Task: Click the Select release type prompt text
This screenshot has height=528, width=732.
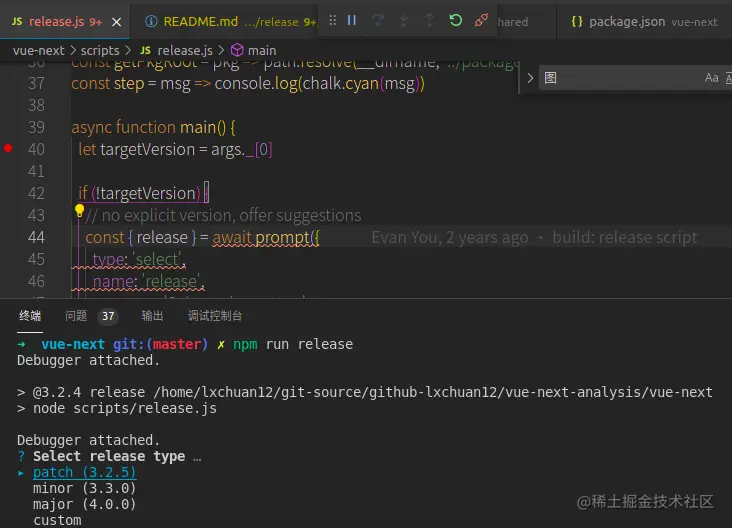Action: (x=109, y=457)
